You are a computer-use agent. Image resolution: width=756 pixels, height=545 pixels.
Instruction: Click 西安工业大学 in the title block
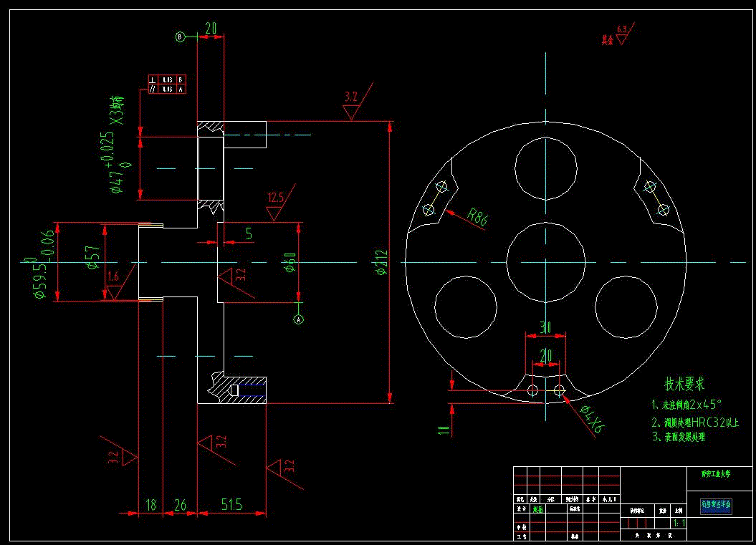tap(715, 473)
